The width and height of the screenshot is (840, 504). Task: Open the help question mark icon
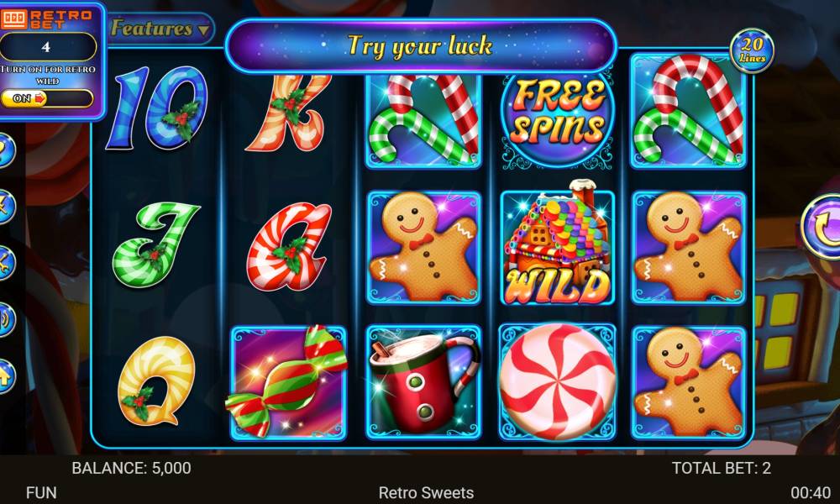click(x=5, y=151)
